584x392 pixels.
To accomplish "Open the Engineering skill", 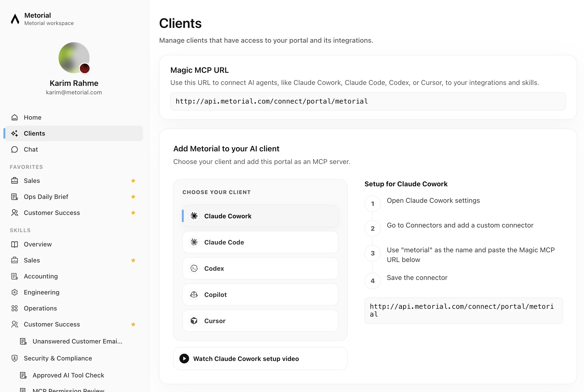I will click(74, 292).
